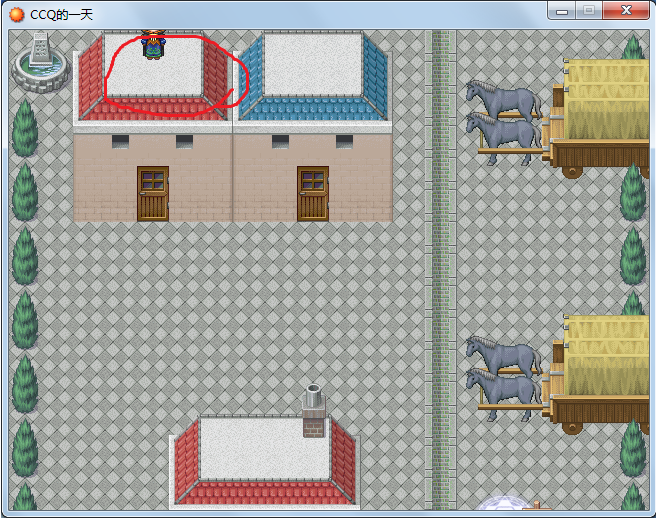Image resolution: width=656 pixels, height=518 pixels.
Task: Click the white rooftop of the chimney house
Action: pos(265,449)
